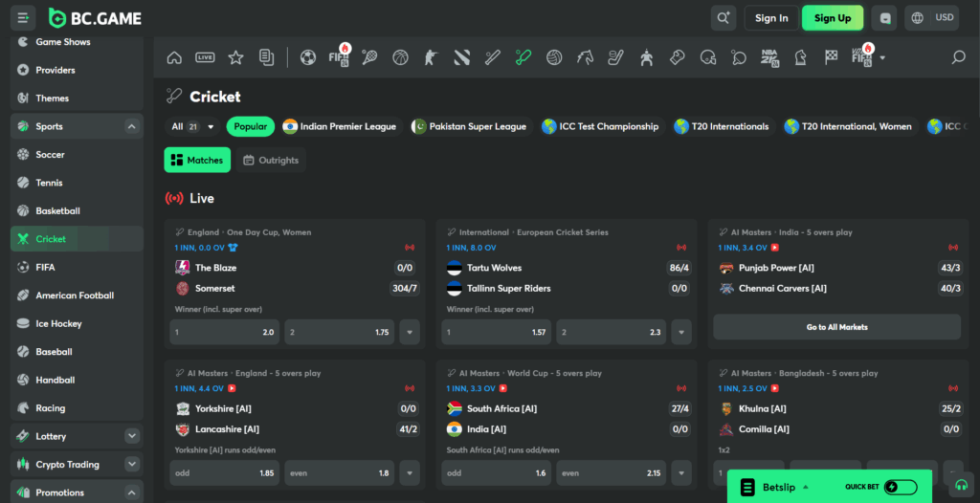Screen dimensions: 980x503
Task: Select the Popular filter chip
Action: coord(251,126)
